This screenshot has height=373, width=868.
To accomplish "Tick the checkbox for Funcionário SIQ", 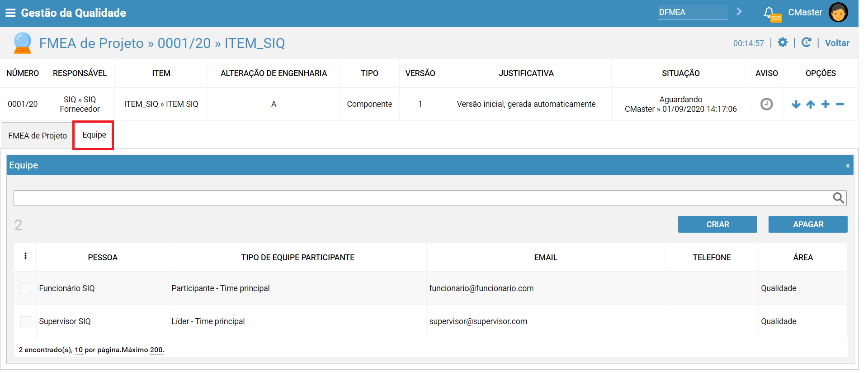I will pyautogui.click(x=26, y=288).
